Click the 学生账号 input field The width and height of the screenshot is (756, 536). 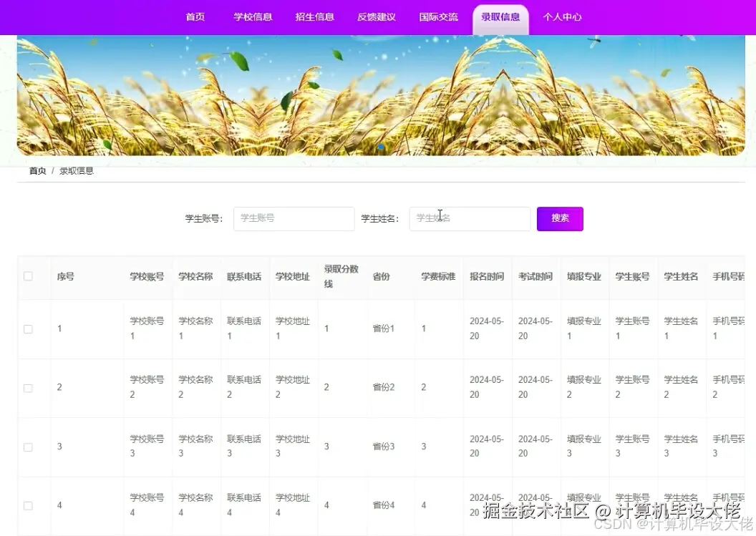coord(294,219)
